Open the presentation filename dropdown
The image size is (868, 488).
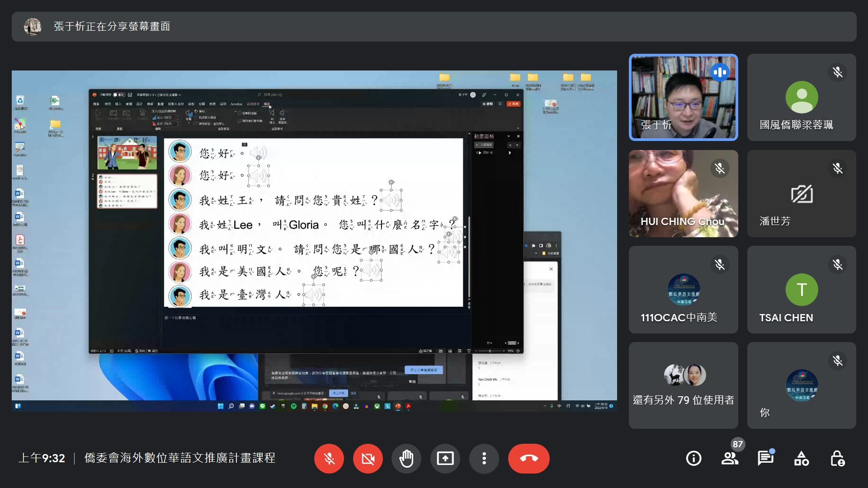coord(179,95)
